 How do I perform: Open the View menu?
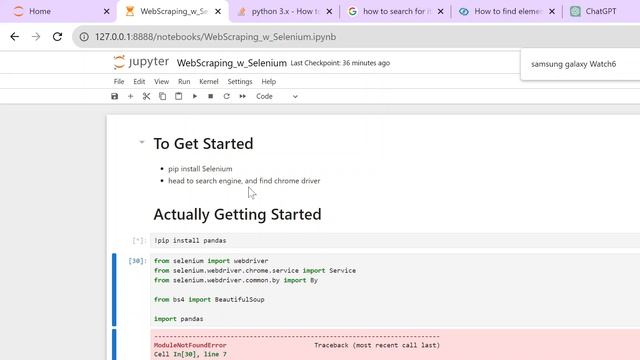tap(161, 82)
